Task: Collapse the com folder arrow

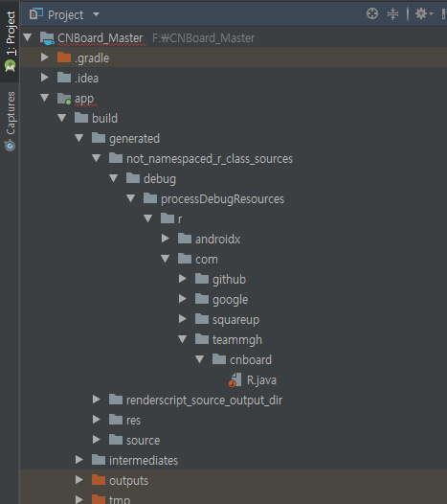Action: pos(166,259)
